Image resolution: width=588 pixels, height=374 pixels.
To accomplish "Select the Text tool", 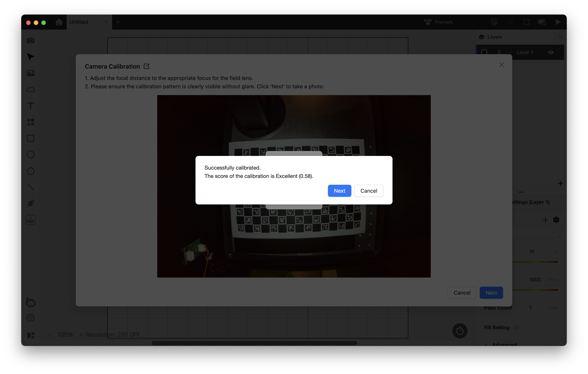I will 30,106.
